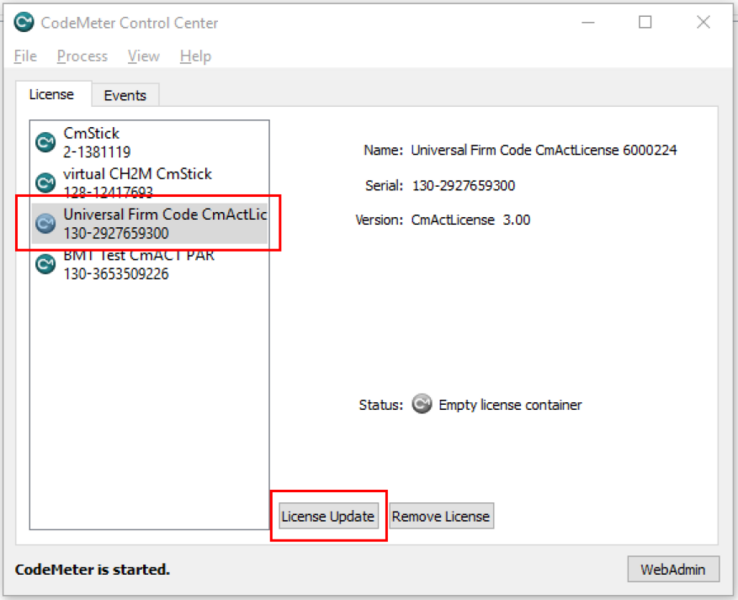
Task: Open the File menu
Action: (25, 56)
